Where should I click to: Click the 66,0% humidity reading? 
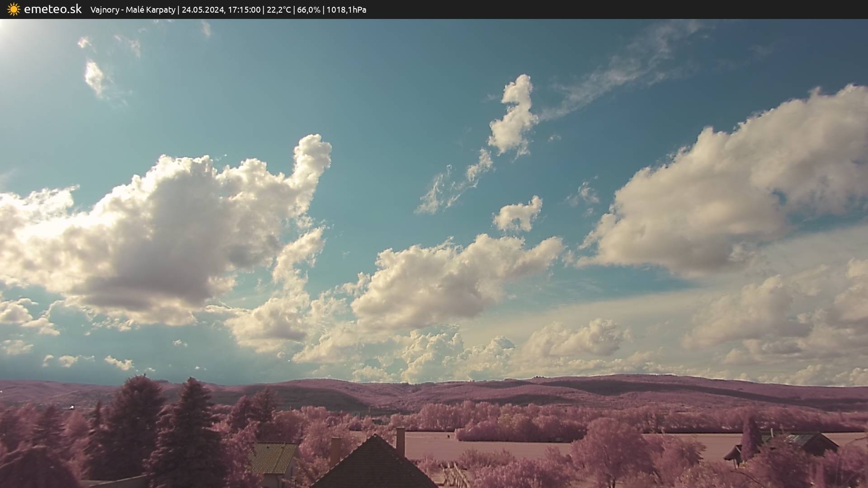point(309,9)
